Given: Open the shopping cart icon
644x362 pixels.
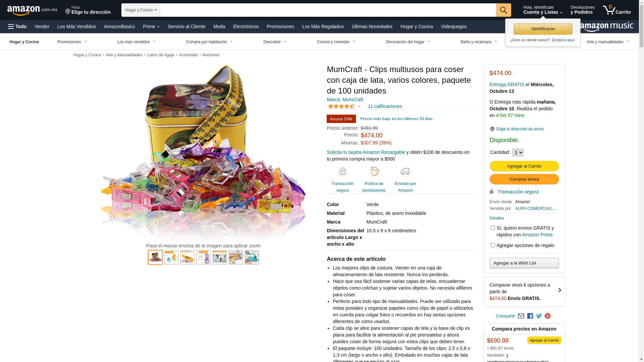Looking at the screenshot, I should tap(616, 10).
